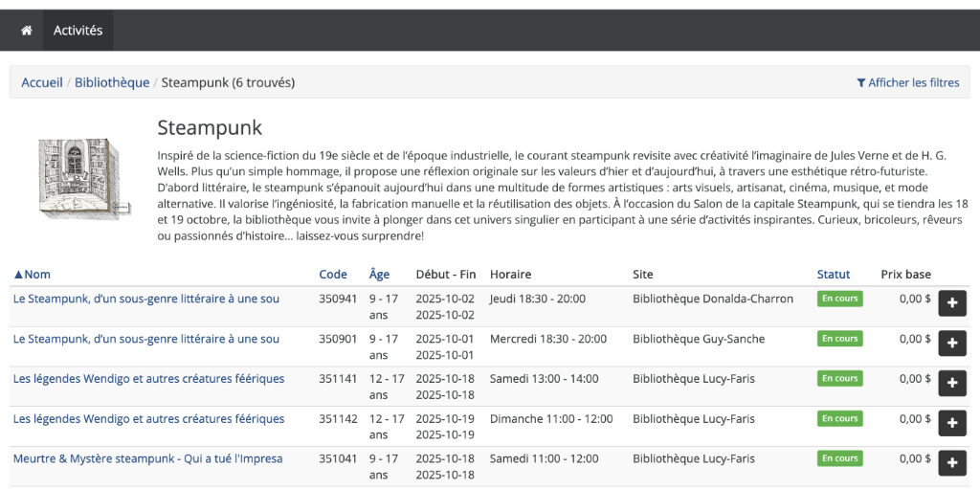Click the home icon in navbar
Image resolution: width=980 pixels, height=489 pixels.
pos(26,31)
